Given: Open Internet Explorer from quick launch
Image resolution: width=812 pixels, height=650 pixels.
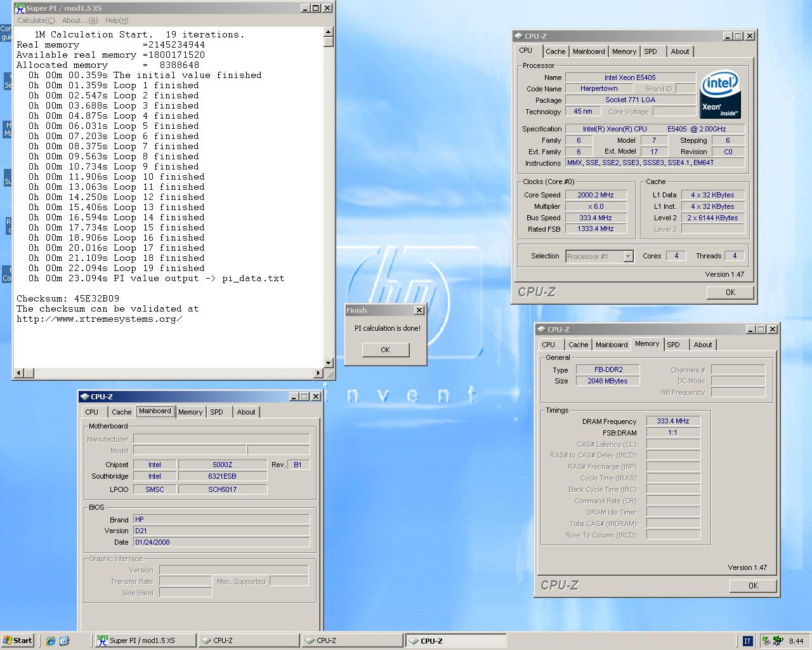Looking at the screenshot, I should tap(51, 641).
